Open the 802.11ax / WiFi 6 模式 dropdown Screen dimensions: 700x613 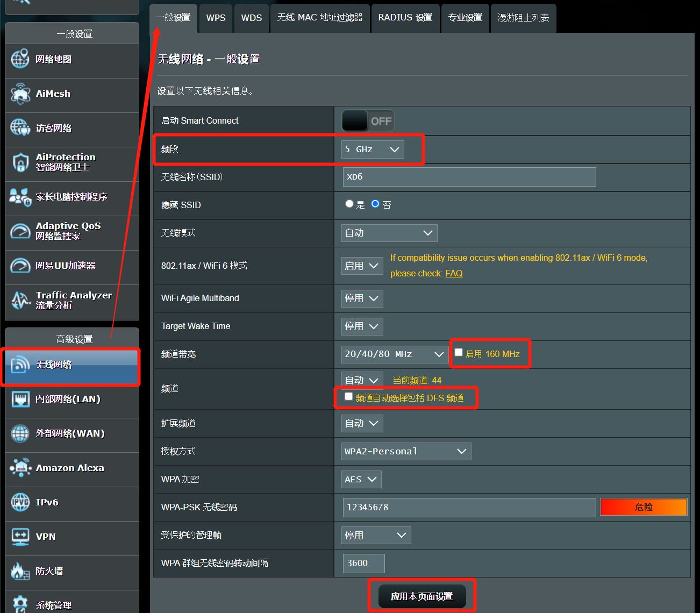[362, 266]
